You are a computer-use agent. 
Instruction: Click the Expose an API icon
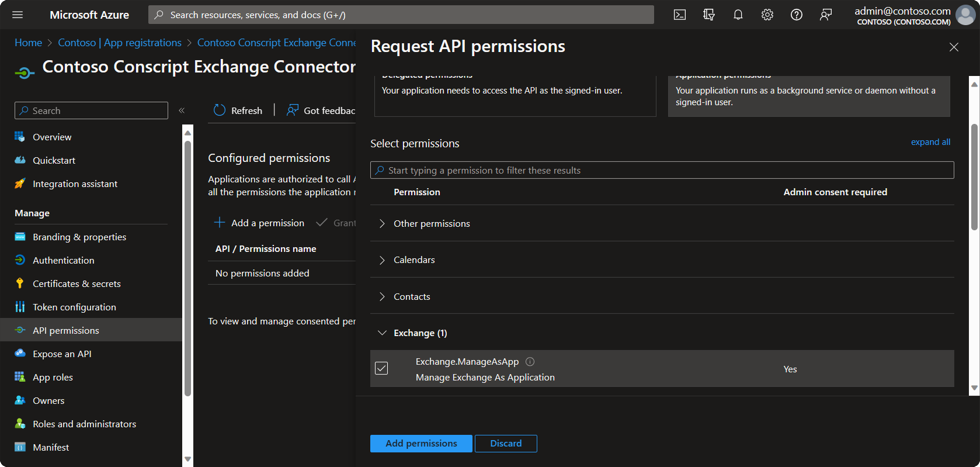(x=20, y=354)
